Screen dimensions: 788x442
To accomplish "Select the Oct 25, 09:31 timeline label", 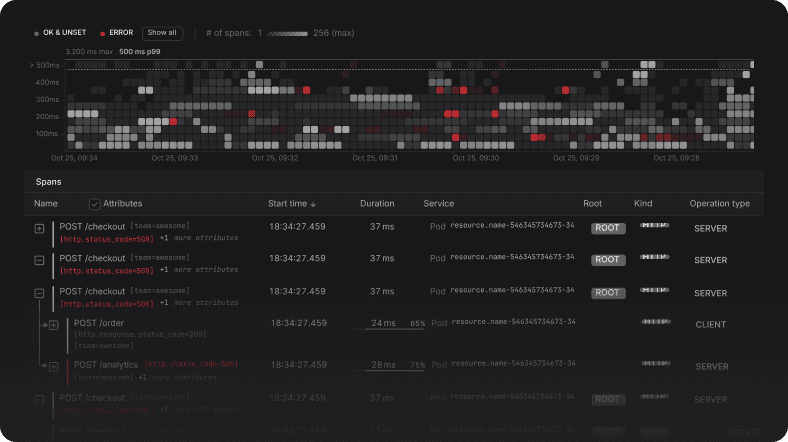I will pos(375,158).
